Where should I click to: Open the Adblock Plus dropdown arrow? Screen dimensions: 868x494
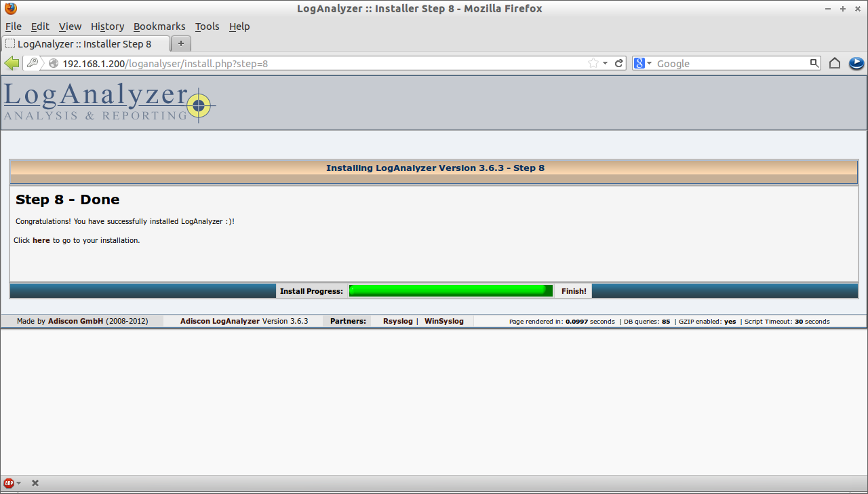pyautogui.click(x=18, y=483)
